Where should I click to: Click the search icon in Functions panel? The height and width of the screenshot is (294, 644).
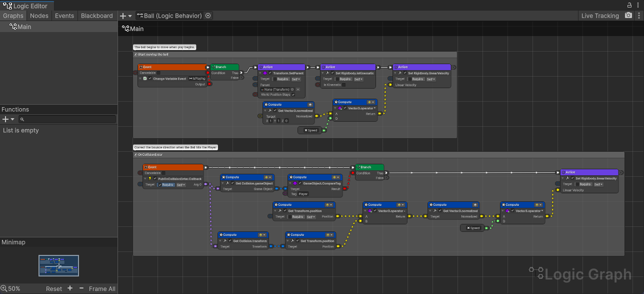22,119
